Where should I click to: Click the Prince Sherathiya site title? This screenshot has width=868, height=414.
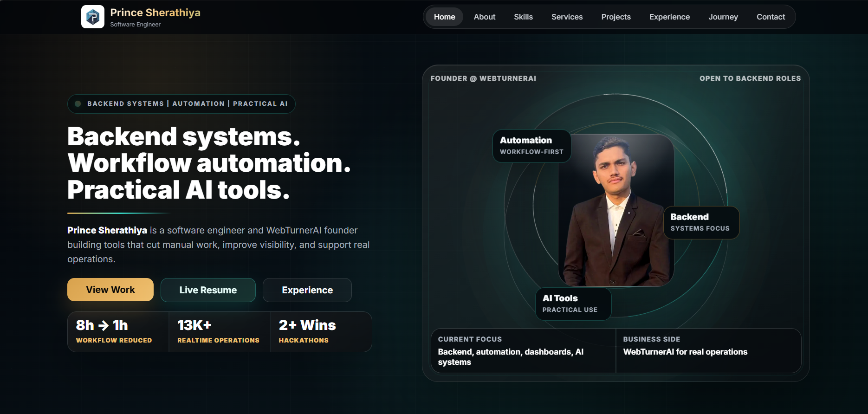155,13
